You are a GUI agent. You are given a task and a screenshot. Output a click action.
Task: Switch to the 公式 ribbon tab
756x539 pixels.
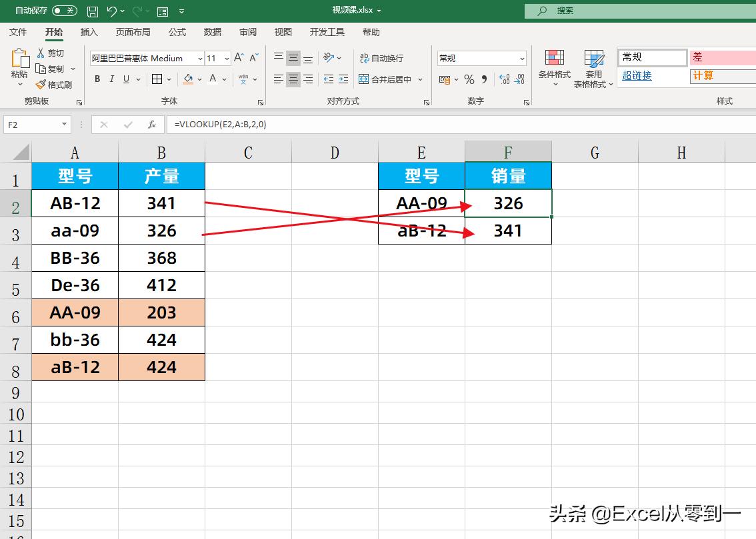177,31
